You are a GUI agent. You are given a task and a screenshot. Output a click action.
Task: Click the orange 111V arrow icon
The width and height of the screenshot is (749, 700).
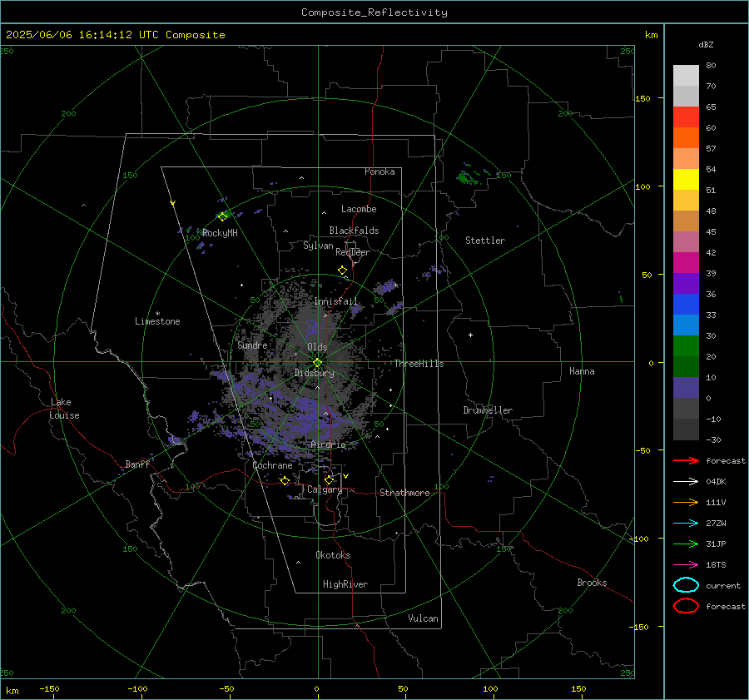tap(686, 502)
